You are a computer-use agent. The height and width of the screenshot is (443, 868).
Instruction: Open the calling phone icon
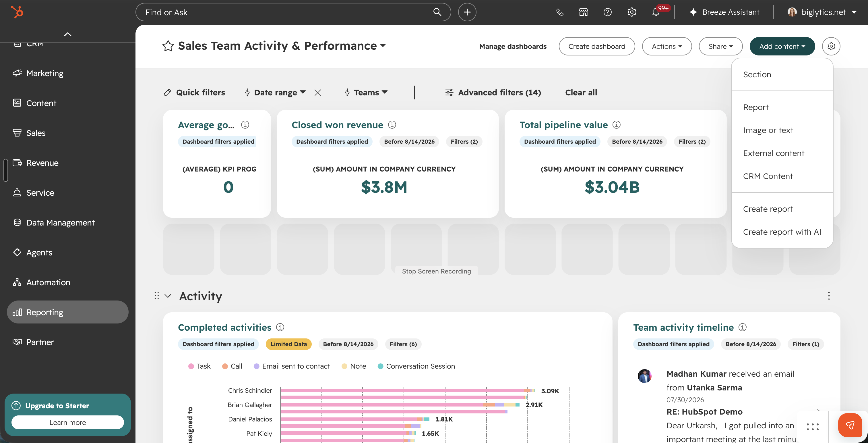point(560,12)
